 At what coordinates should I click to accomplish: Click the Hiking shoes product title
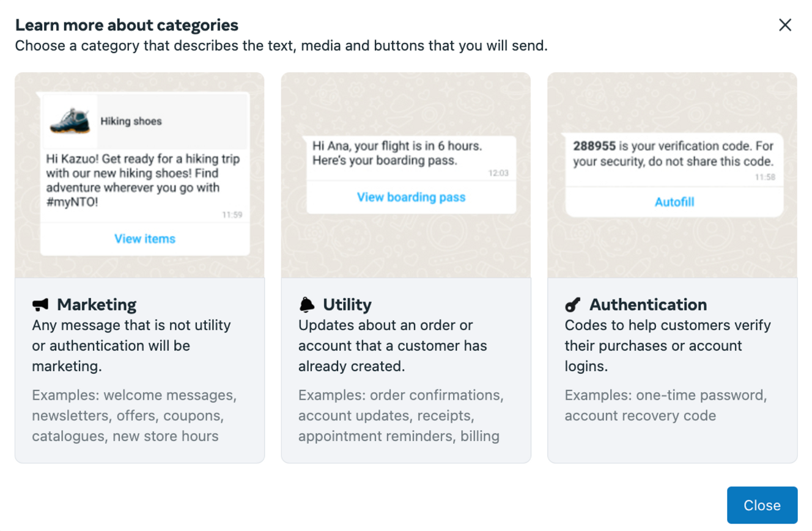[131, 121]
